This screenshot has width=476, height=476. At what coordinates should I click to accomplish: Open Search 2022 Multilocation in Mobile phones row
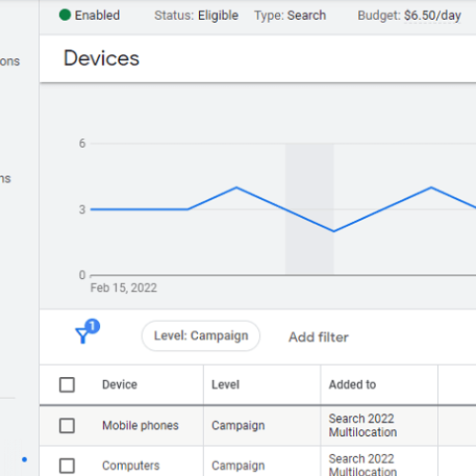[x=363, y=426]
